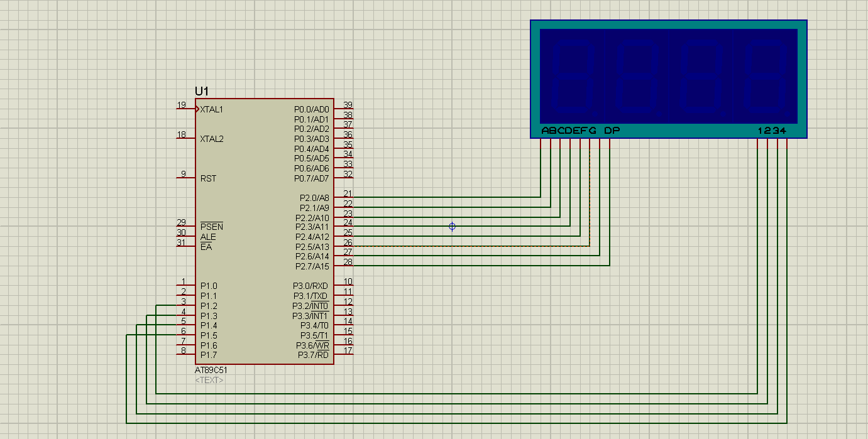This screenshot has width=868, height=439.
Task: Select the P2.4/A12 pin label
Action: 312,237
